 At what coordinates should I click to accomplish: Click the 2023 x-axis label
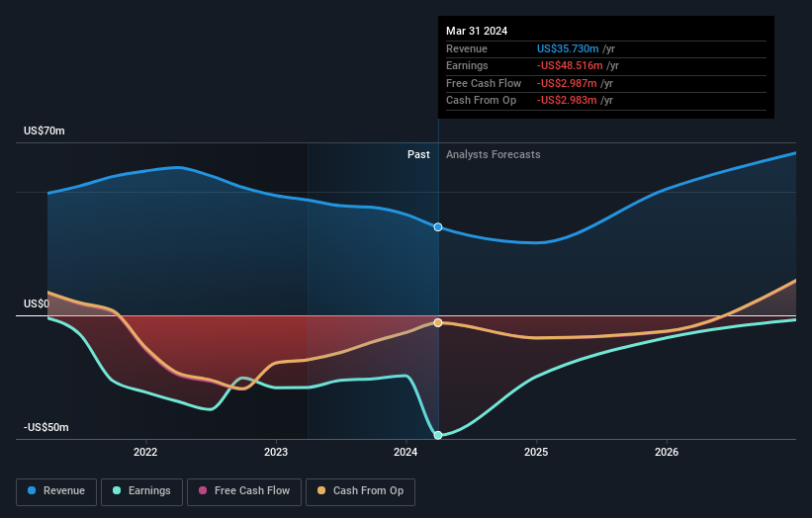pyautogui.click(x=276, y=452)
